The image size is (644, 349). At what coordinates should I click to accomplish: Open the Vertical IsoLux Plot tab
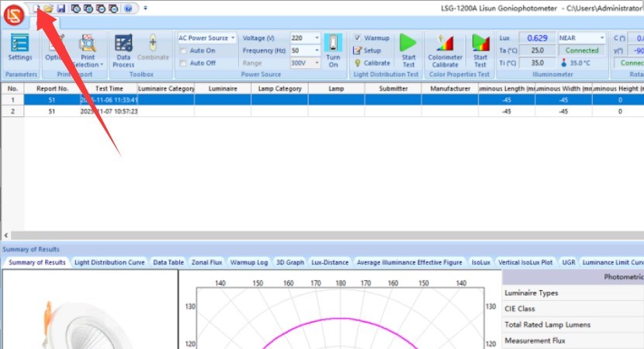[525, 262]
